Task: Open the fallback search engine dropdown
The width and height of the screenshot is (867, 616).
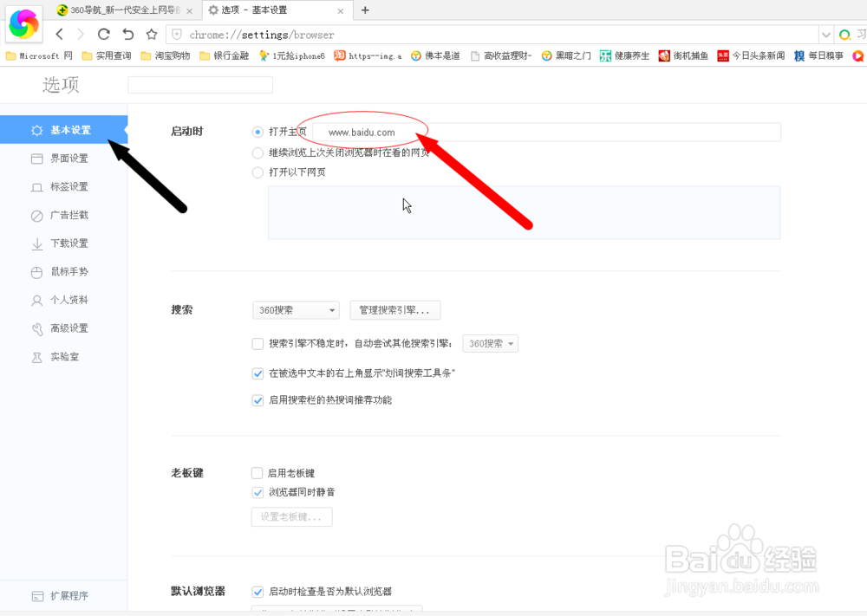Action: click(x=490, y=343)
